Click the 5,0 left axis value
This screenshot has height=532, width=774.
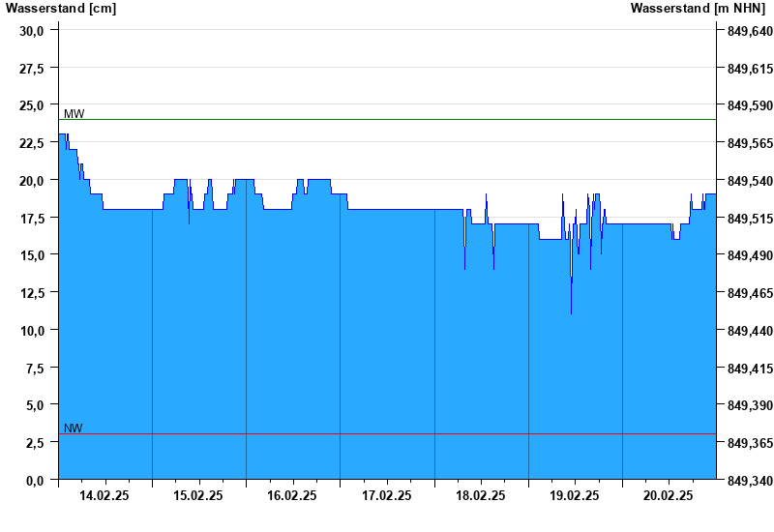[34, 405]
